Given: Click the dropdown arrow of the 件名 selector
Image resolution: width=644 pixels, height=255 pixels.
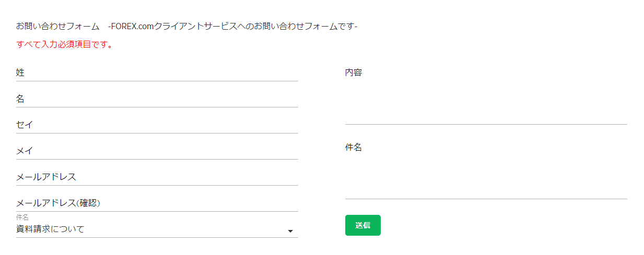Looking at the screenshot, I should 290,231.
